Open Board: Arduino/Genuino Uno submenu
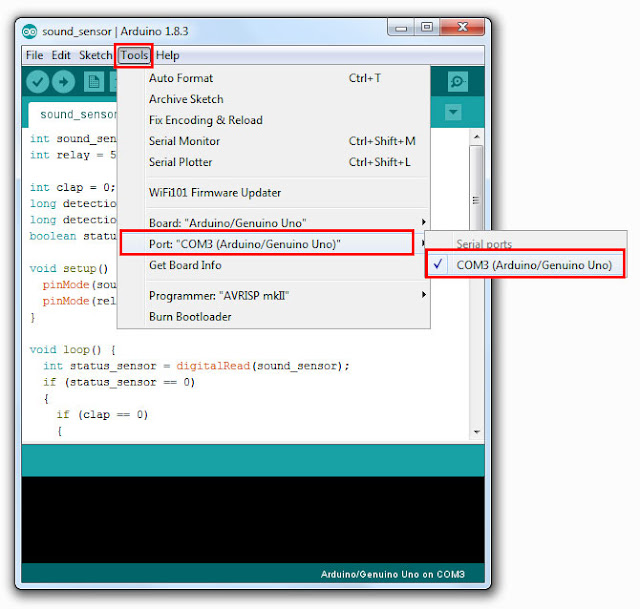Image resolution: width=640 pixels, height=609 pixels. [x=273, y=223]
